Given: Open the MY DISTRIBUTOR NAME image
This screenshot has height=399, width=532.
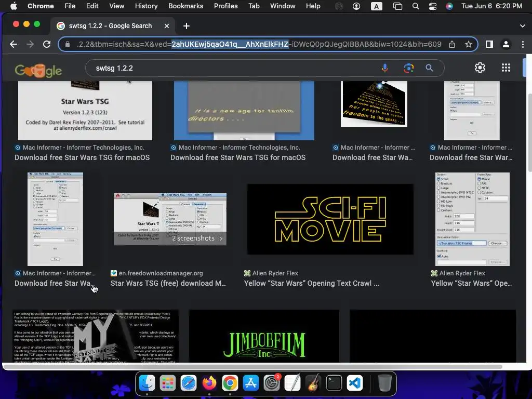Looking at the screenshot, I should pos(96,336).
